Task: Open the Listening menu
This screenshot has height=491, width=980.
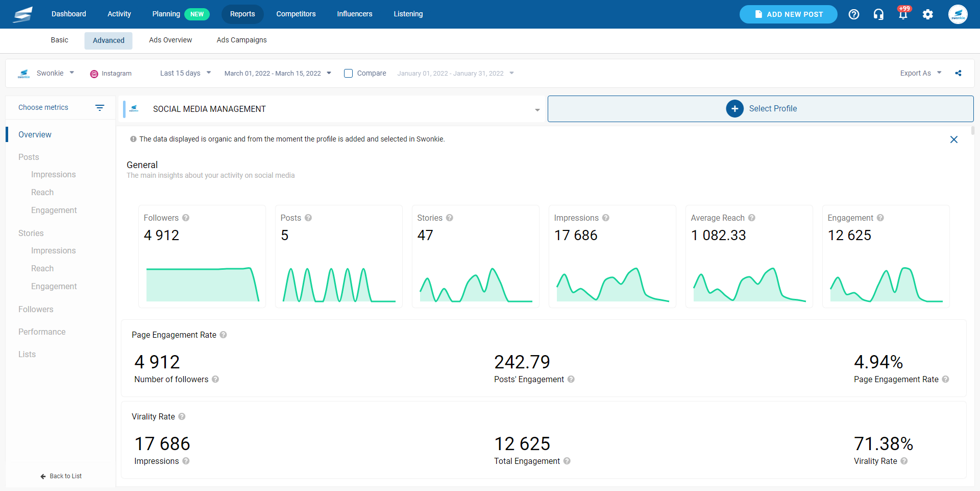Action: (x=408, y=14)
